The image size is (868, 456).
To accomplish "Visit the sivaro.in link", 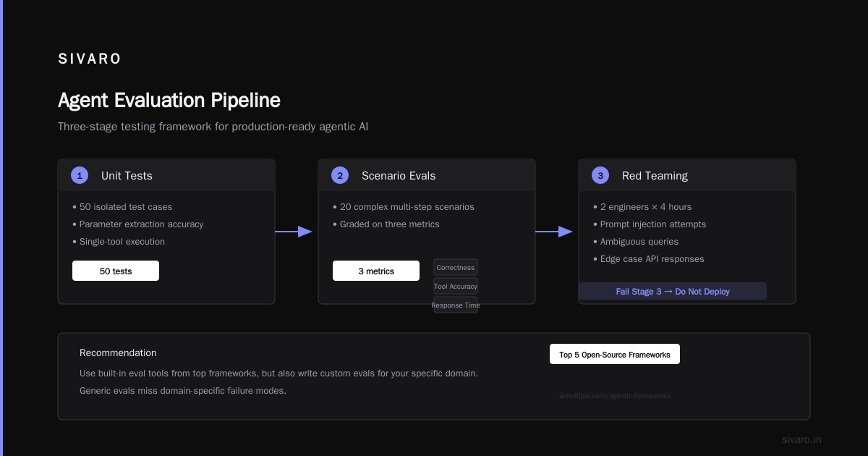I will [x=801, y=439].
